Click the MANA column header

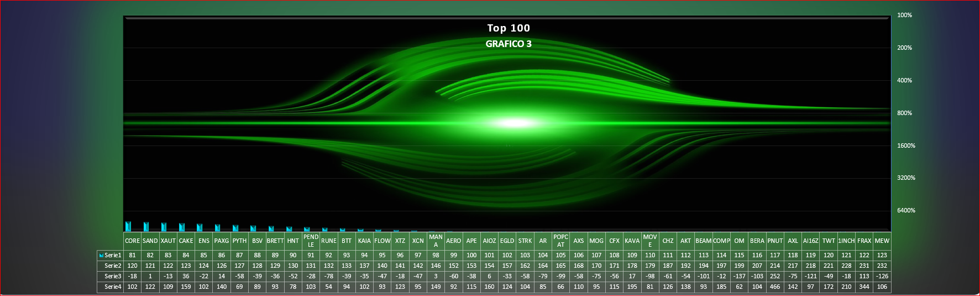click(x=436, y=241)
